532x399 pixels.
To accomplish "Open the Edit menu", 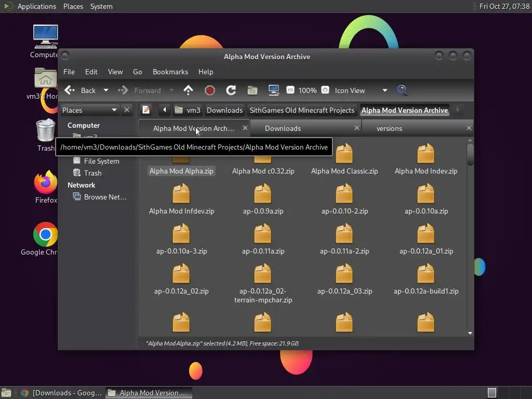I will point(91,72).
